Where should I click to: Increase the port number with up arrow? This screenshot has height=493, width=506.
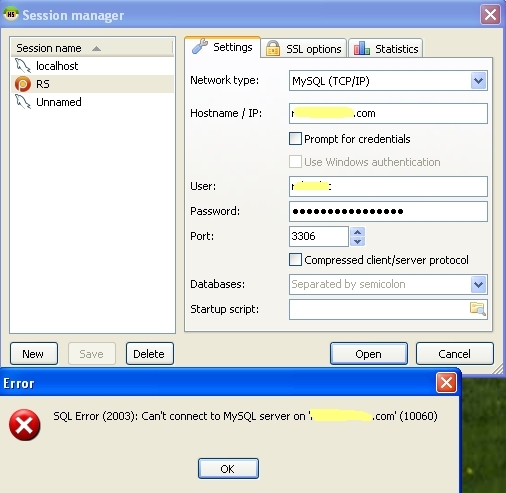[358, 232]
